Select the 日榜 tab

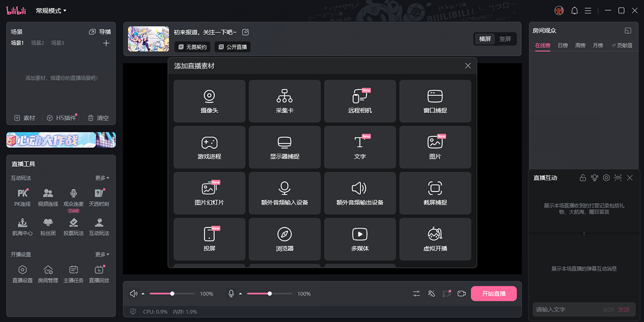point(563,46)
